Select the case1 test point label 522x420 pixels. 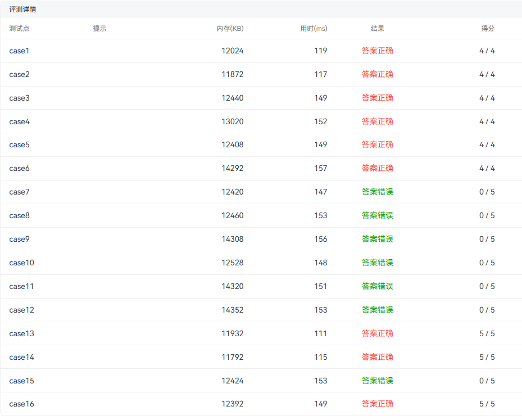(x=19, y=51)
